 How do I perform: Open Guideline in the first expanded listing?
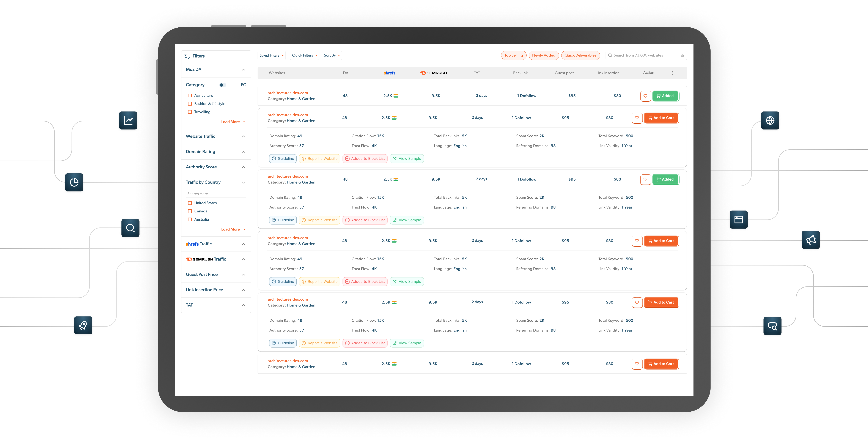click(283, 159)
